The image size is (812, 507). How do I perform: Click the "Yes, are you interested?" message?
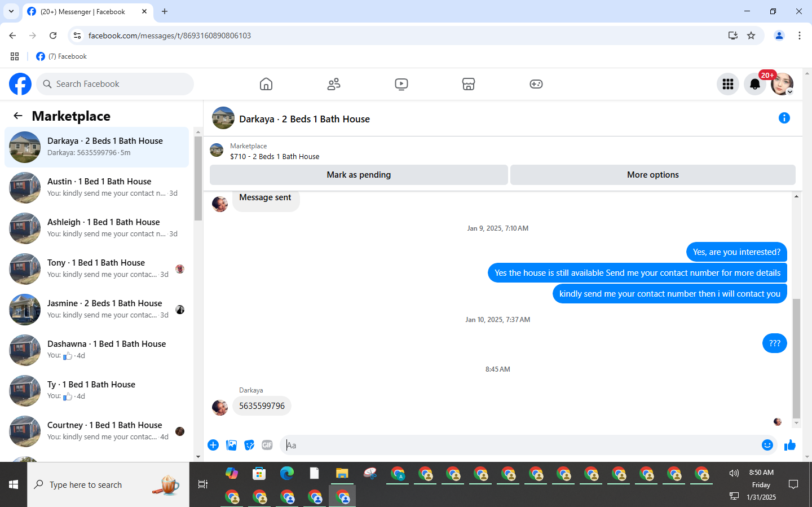(x=736, y=252)
